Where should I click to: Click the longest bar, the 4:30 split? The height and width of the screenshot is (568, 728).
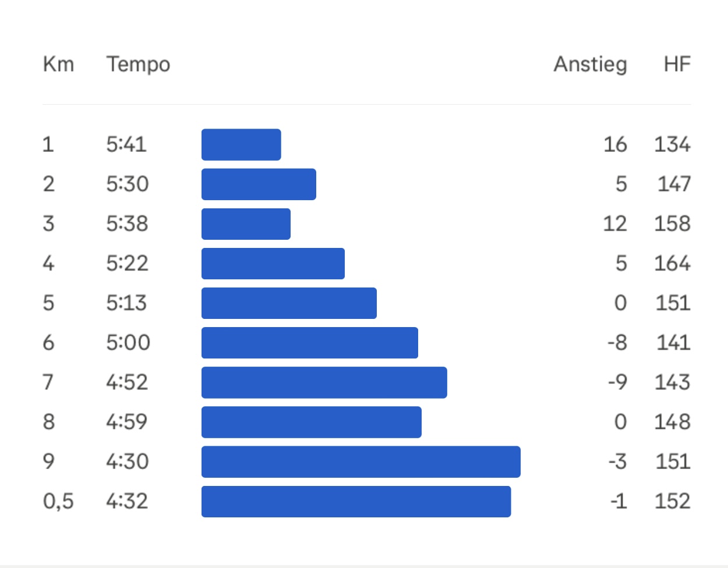(361, 461)
